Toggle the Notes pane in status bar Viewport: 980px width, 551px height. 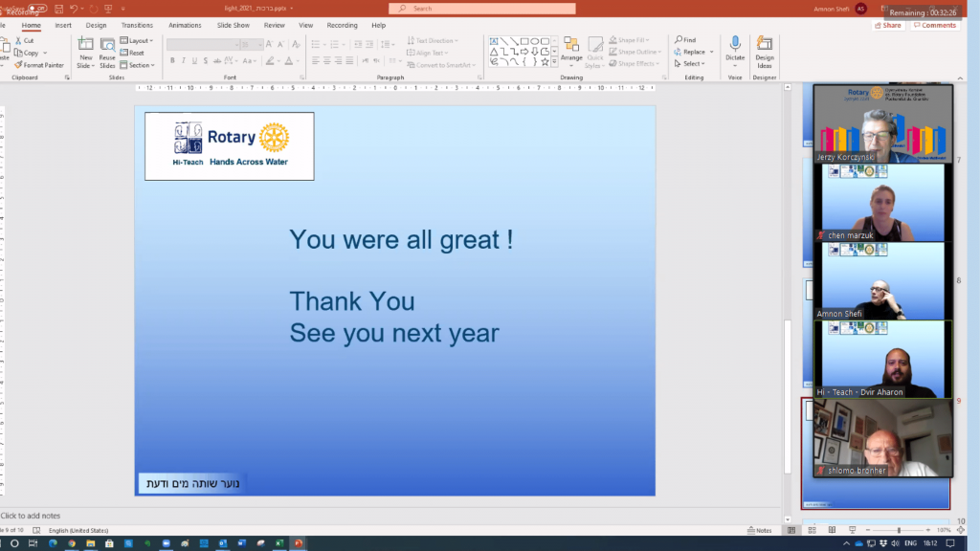759,530
